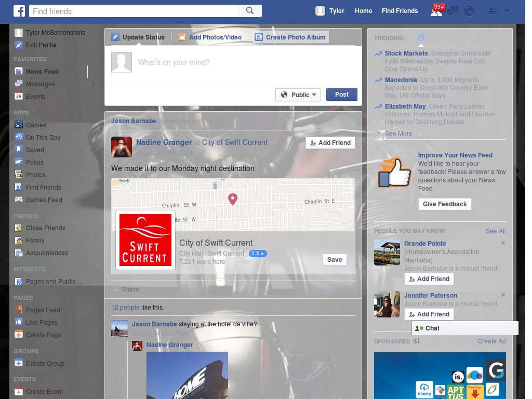Click the On This Day clock icon
The image size is (532, 399).
point(19,137)
